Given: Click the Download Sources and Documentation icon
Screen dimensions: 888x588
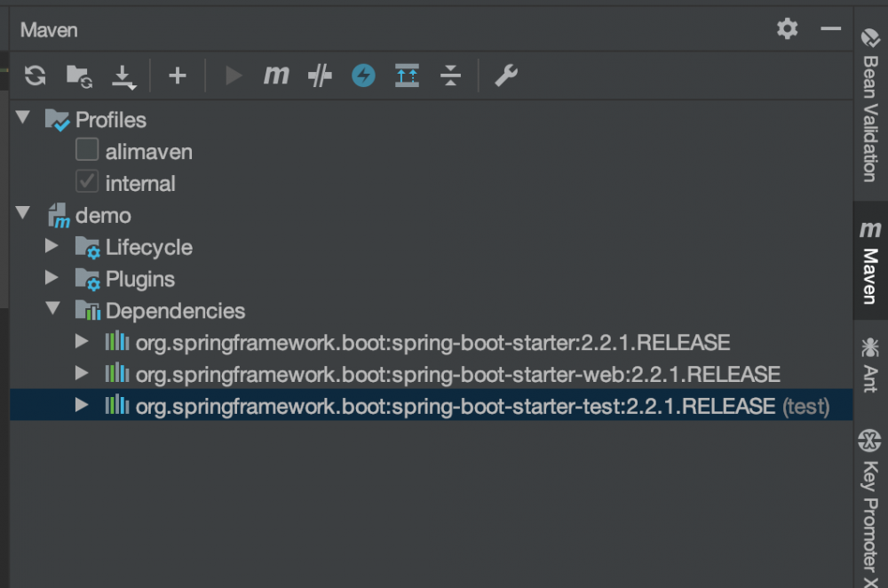Looking at the screenshot, I should tap(123, 77).
